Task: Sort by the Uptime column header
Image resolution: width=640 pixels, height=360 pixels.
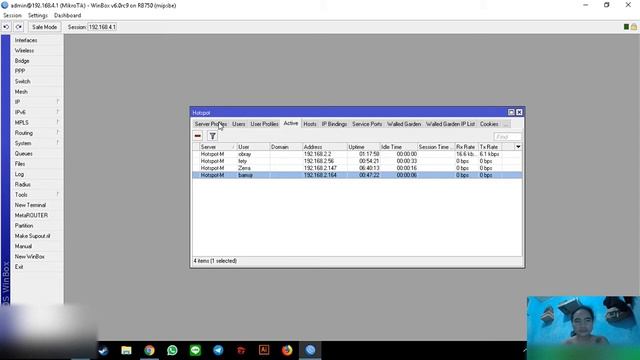Action: click(364, 147)
